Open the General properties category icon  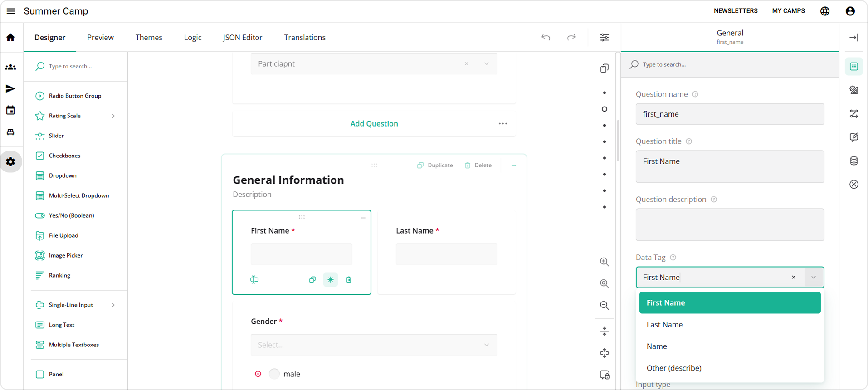pyautogui.click(x=854, y=67)
